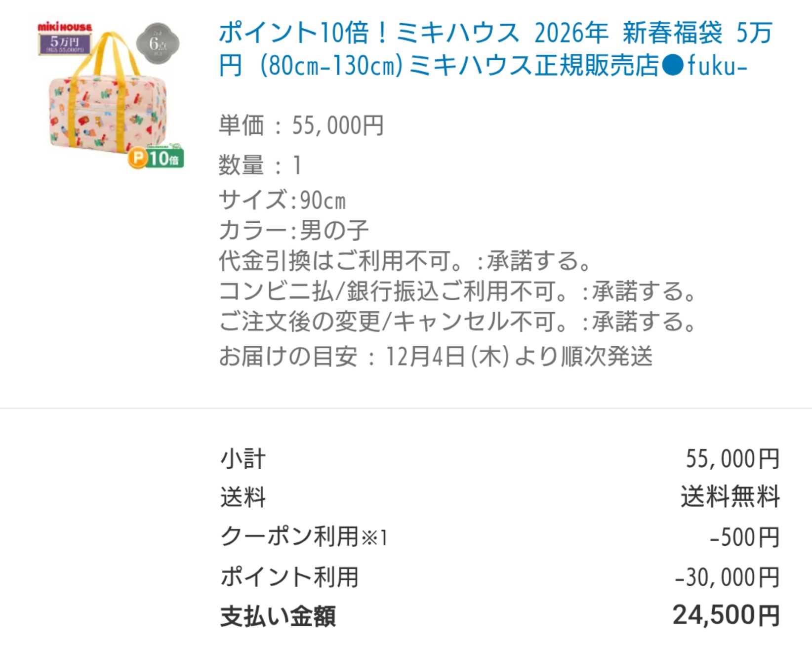Click the カラー 男の子 option line

(294, 231)
